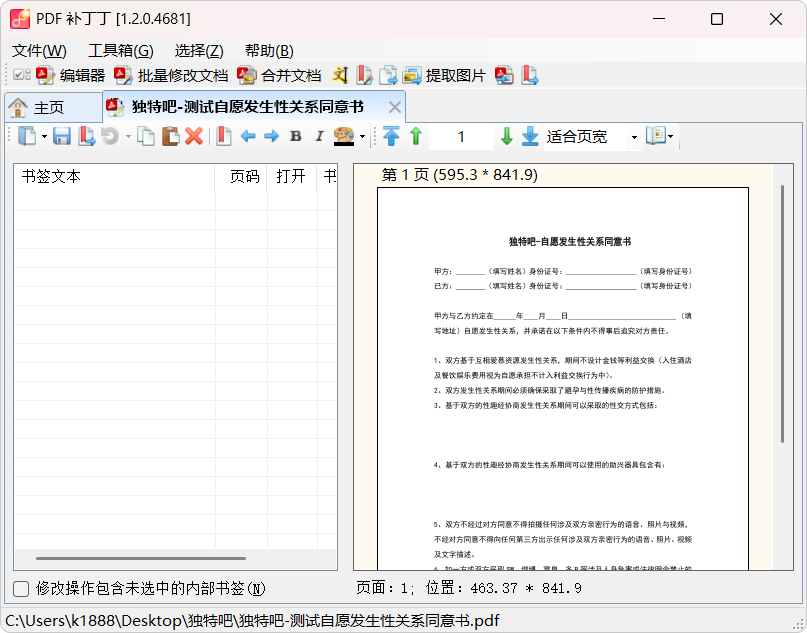This screenshot has height=633, width=807.
Task: Click the page number input field
Action: [x=461, y=137]
